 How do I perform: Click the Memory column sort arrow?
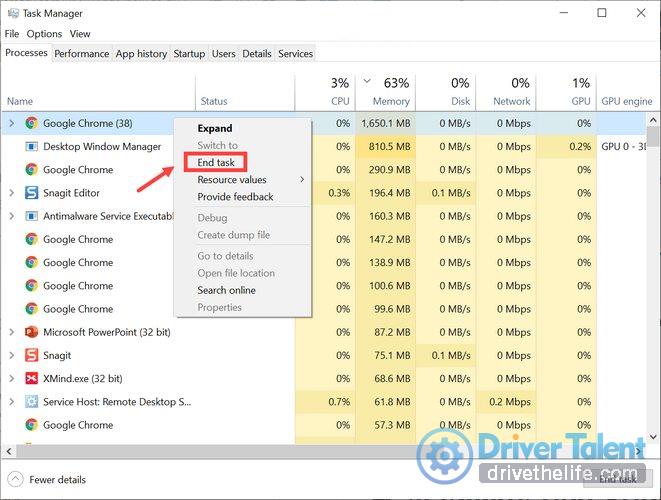367,81
